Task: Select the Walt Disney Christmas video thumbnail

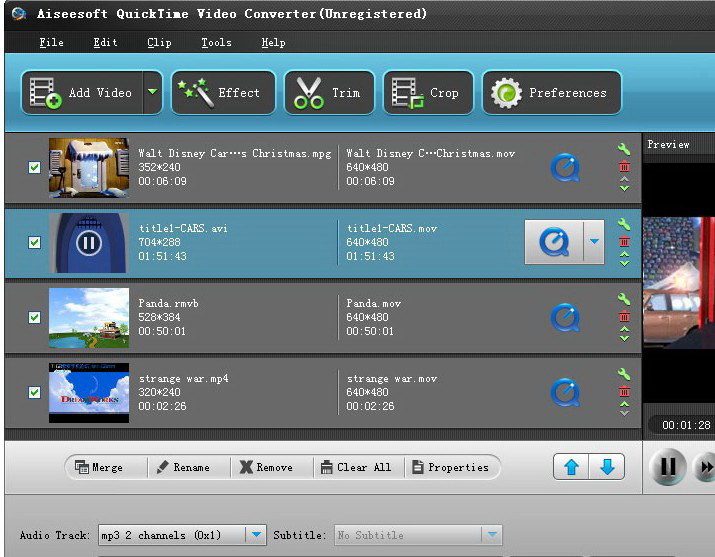Action: click(x=89, y=168)
